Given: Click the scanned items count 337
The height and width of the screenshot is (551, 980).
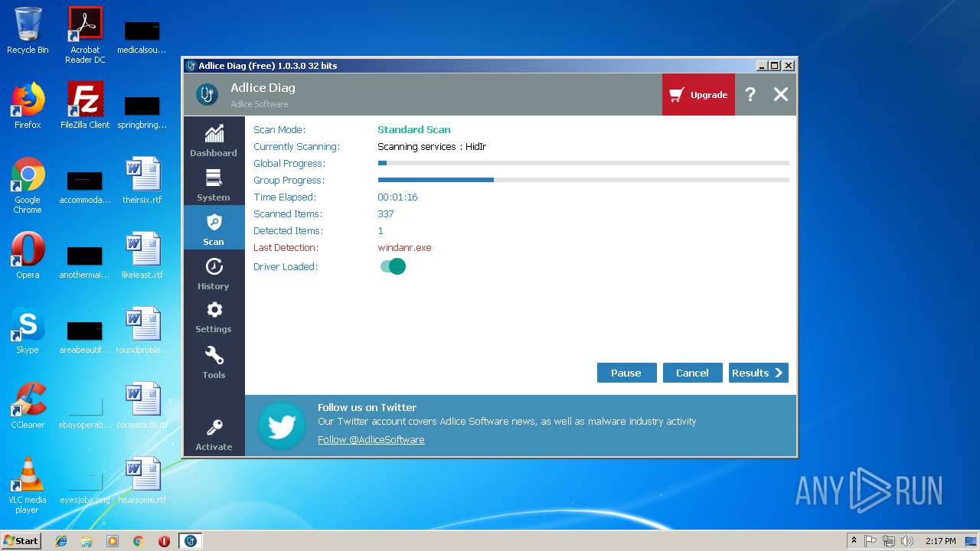Looking at the screenshot, I should (386, 214).
